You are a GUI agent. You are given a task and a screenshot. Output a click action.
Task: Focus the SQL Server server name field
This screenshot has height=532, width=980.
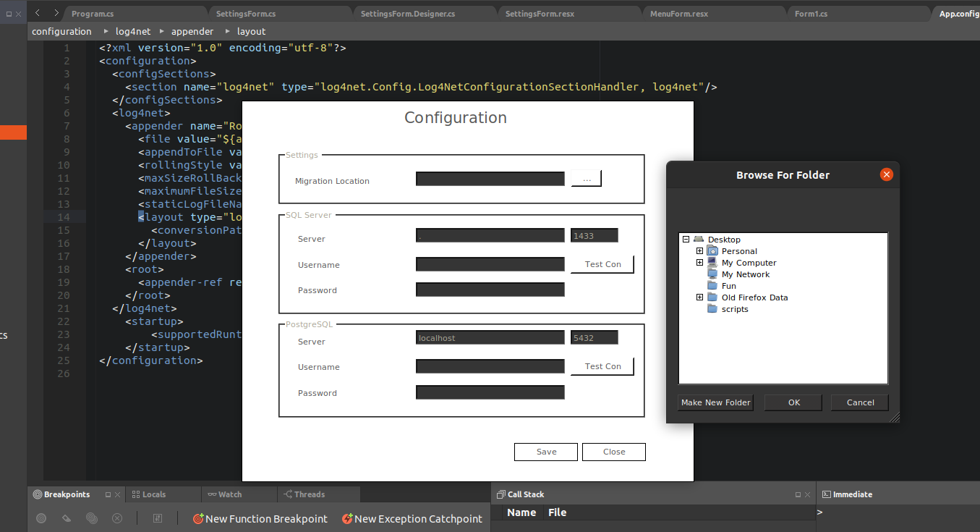pos(490,235)
